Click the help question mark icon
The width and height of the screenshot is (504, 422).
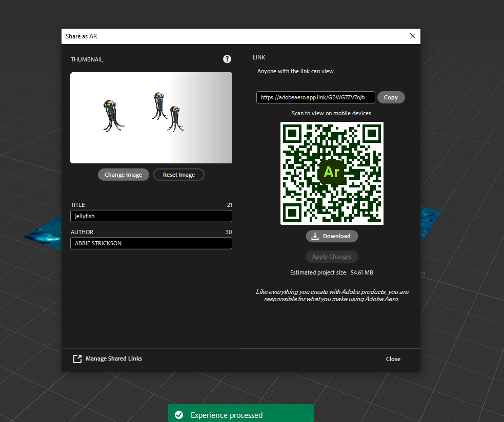coord(227,59)
